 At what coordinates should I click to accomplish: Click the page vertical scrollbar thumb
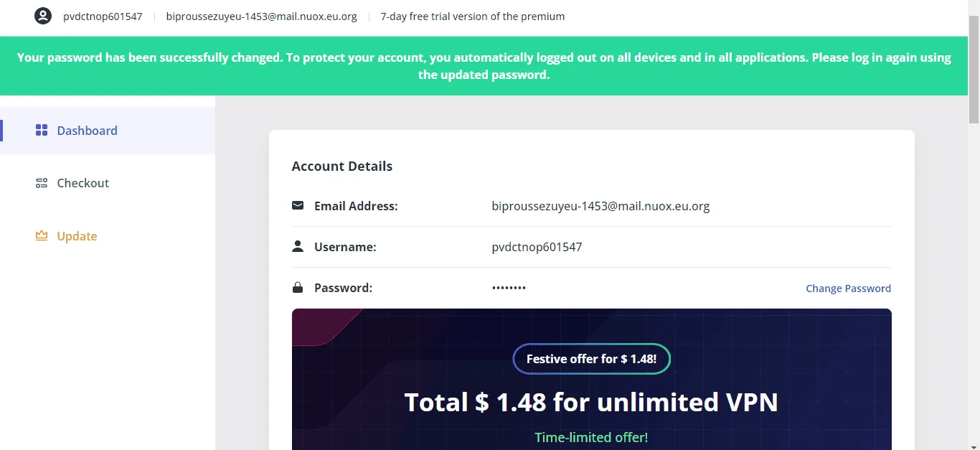(974, 68)
